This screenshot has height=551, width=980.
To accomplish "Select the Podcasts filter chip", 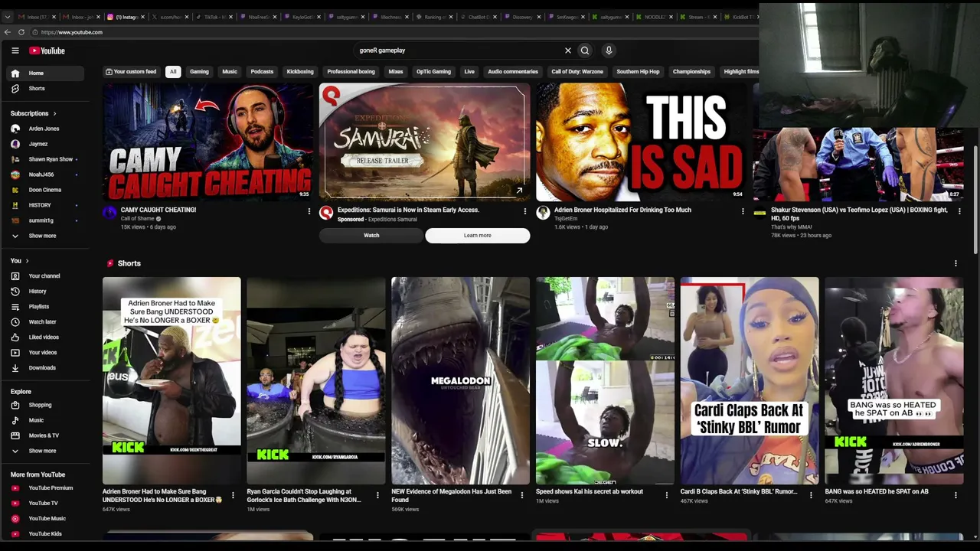I will [x=262, y=72].
